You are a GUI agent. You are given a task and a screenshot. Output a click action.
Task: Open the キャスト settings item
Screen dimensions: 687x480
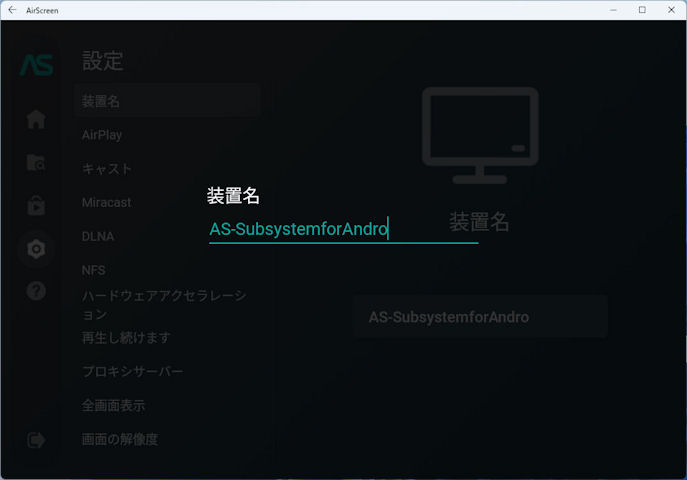point(107,169)
